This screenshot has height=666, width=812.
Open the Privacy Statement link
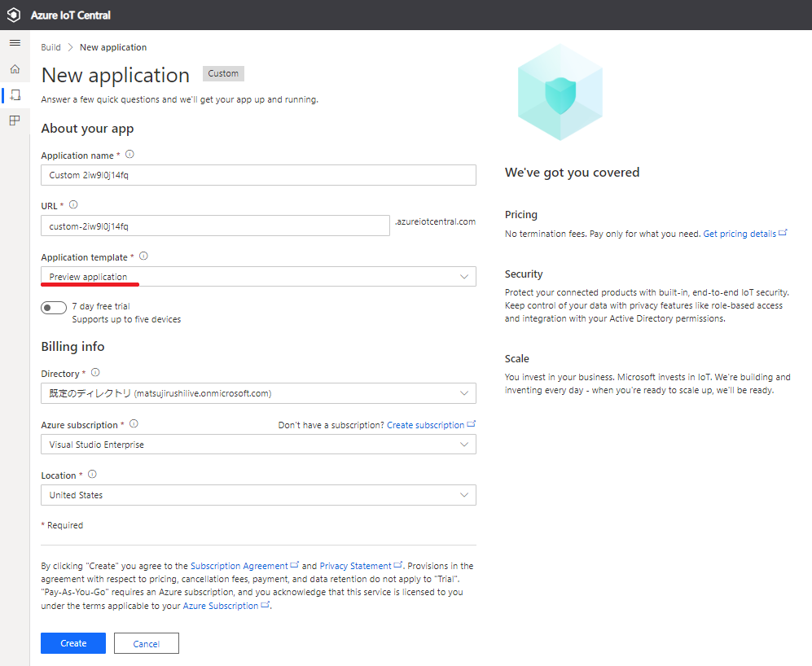361,566
